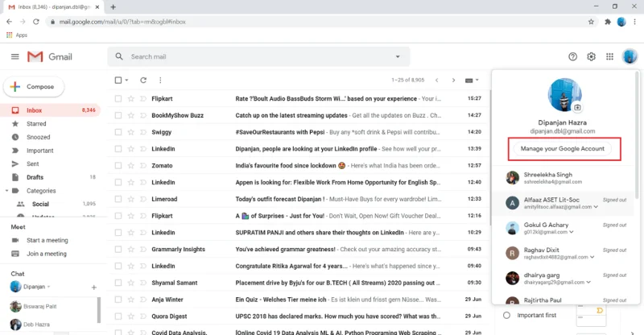The width and height of the screenshot is (644, 335).
Task: Open the More options three-dot menu above emails
Action: pos(160,81)
